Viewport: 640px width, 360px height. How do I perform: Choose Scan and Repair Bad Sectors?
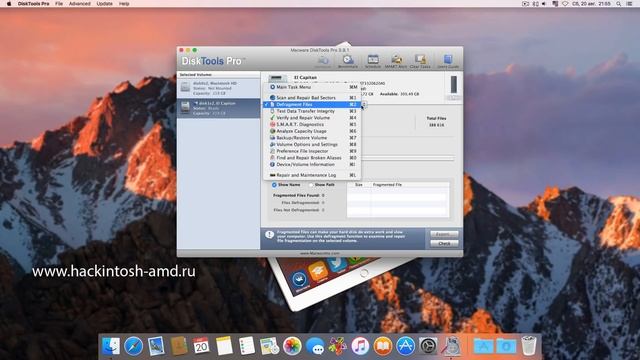pyautogui.click(x=312, y=98)
